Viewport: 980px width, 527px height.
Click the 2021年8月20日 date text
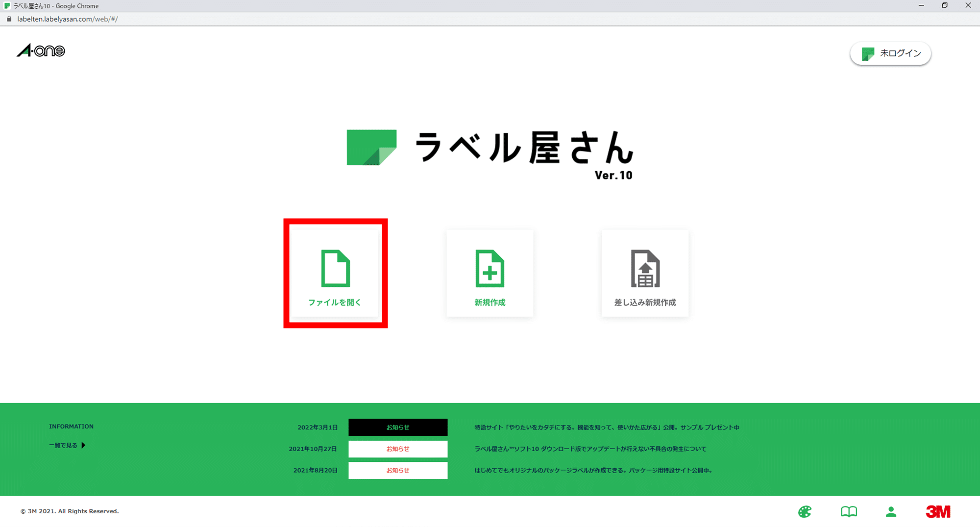coord(316,471)
